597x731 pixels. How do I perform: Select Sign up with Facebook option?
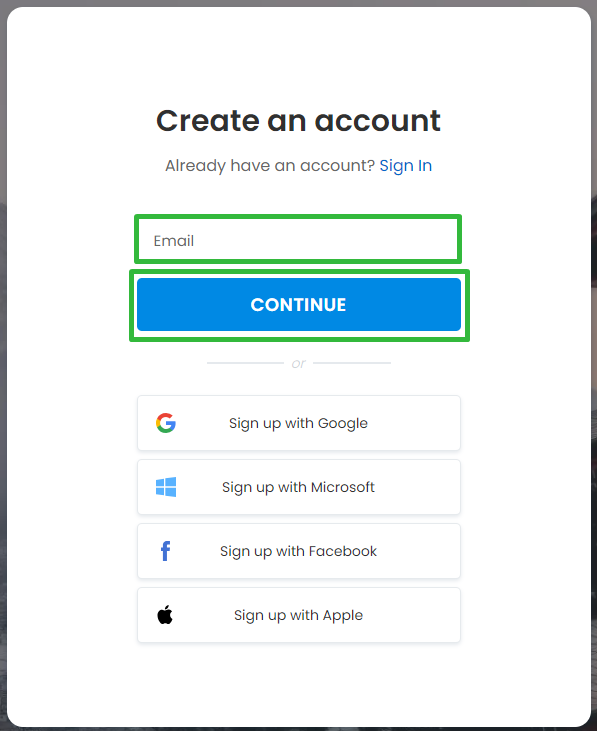pyautogui.click(x=299, y=551)
